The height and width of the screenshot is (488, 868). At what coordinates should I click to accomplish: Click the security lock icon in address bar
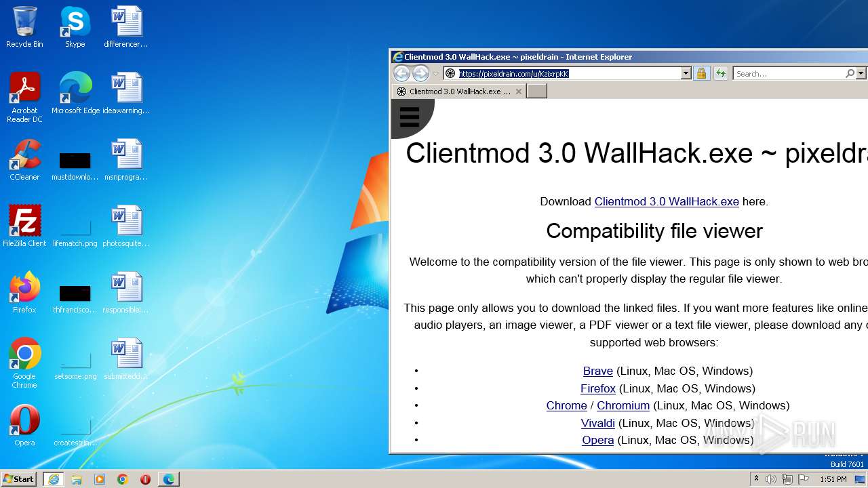point(701,73)
